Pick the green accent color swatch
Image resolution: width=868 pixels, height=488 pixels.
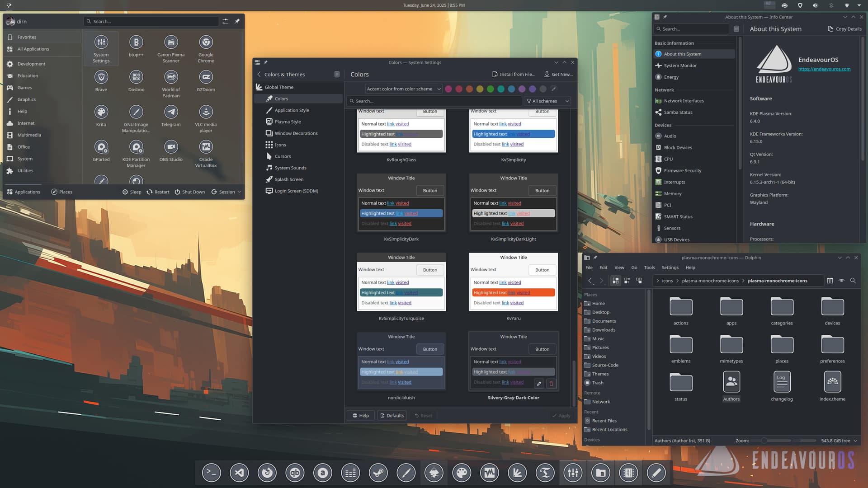pyautogui.click(x=491, y=89)
